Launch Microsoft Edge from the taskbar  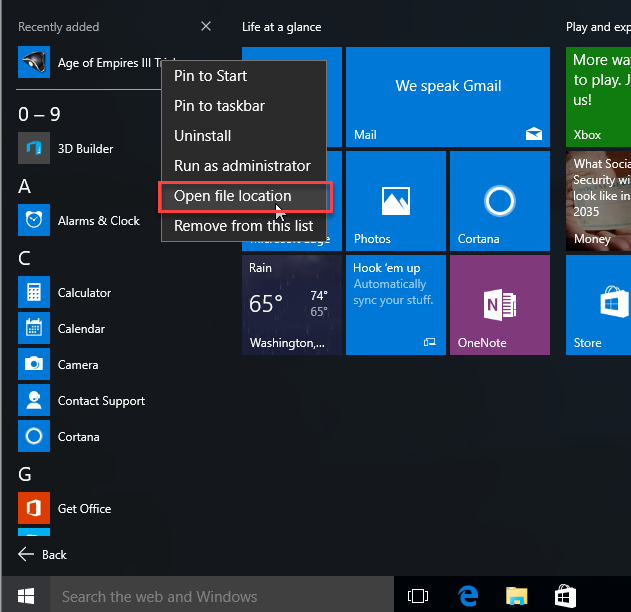pos(468,596)
